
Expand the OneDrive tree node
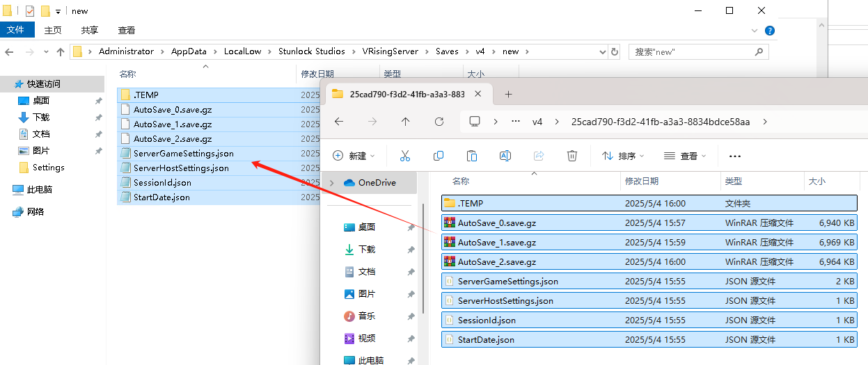(331, 183)
